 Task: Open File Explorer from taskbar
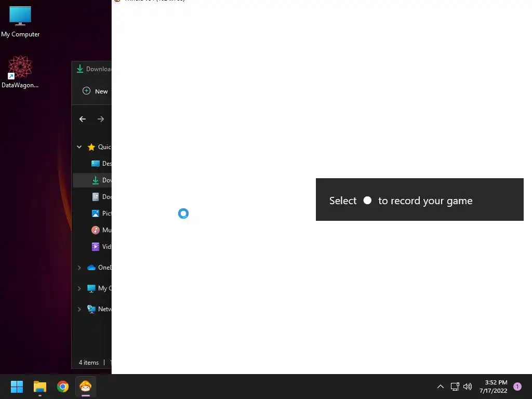[39, 387]
